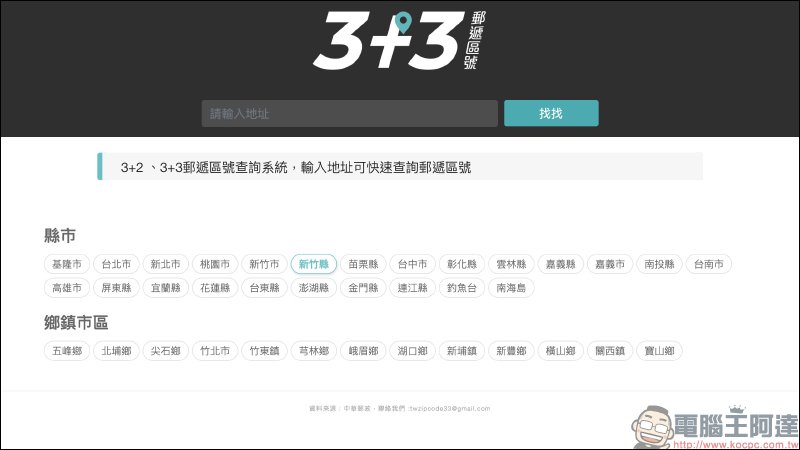Choose 高雄市 county chip
Screen dimensions: 800x450
[x=67, y=288]
